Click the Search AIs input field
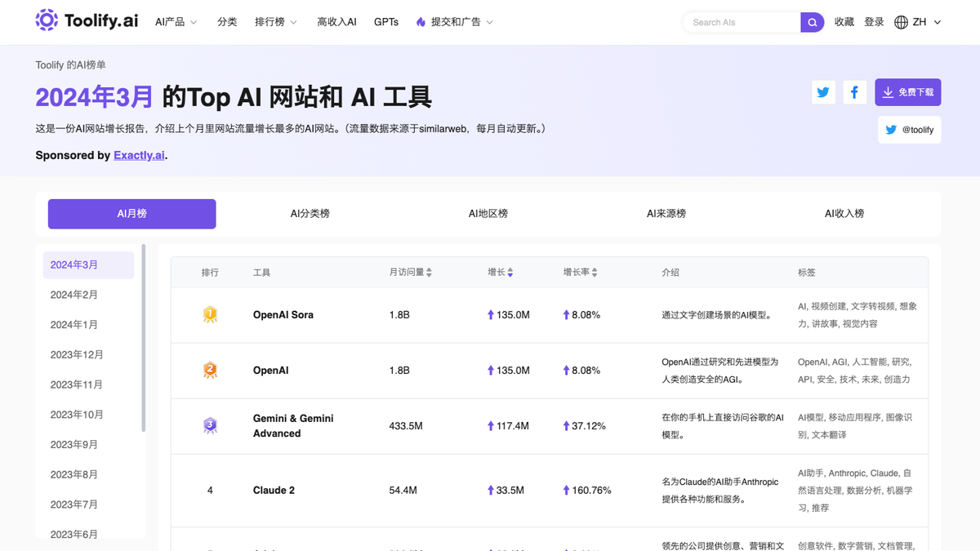 point(742,22)
